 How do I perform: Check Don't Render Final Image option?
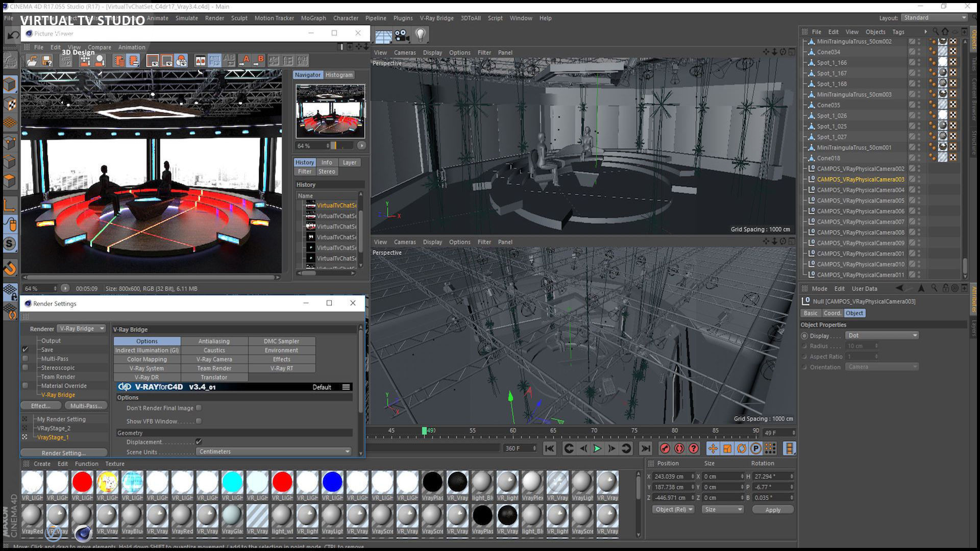click(199, 408)
